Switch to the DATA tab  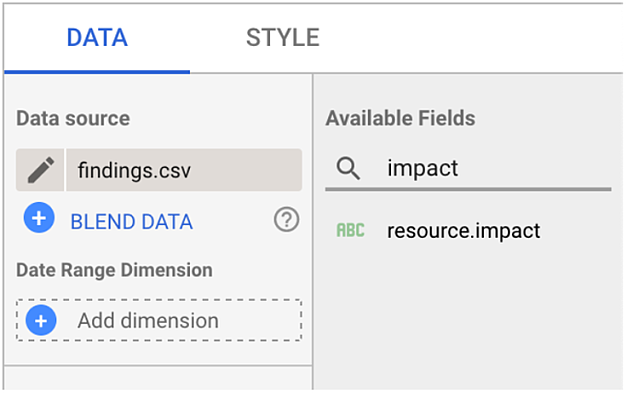[x=97, y=38]
